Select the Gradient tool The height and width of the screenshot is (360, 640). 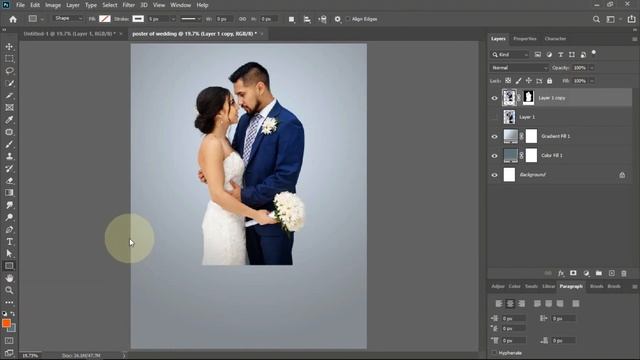coord(9,193)
